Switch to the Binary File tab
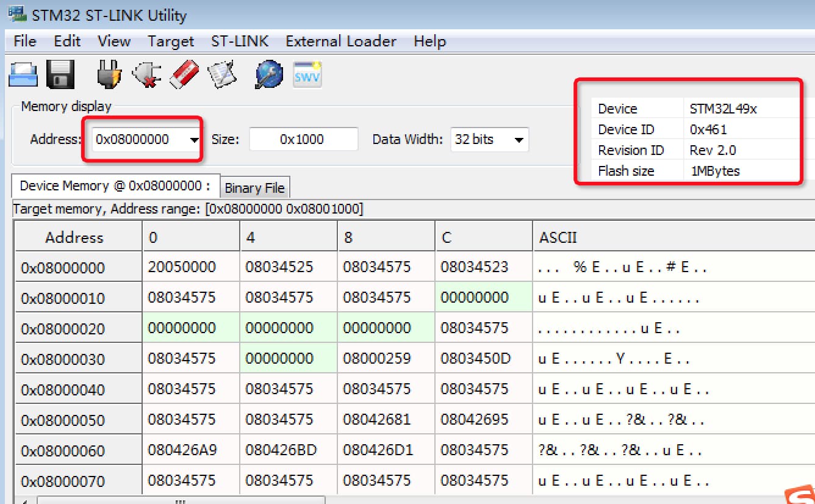 click(254, 188)
